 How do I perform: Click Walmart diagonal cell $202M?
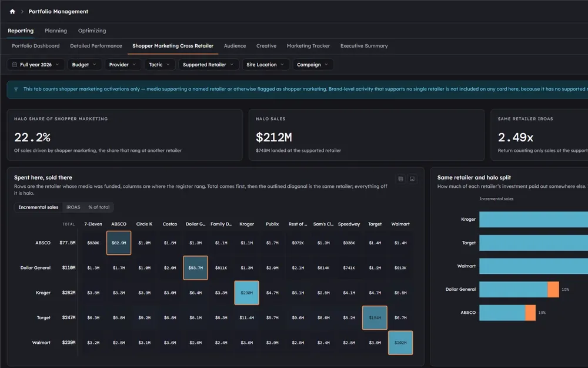(x=400, y=343)
